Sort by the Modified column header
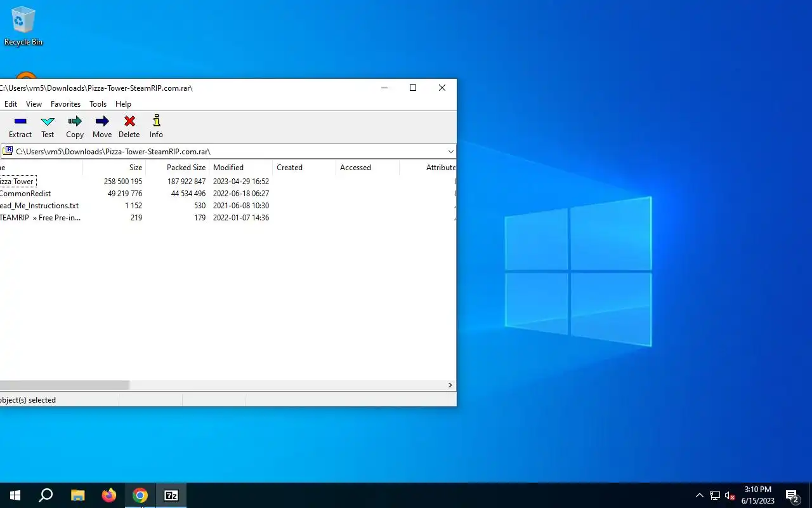The image size is (812, 508). click(241, 168)
